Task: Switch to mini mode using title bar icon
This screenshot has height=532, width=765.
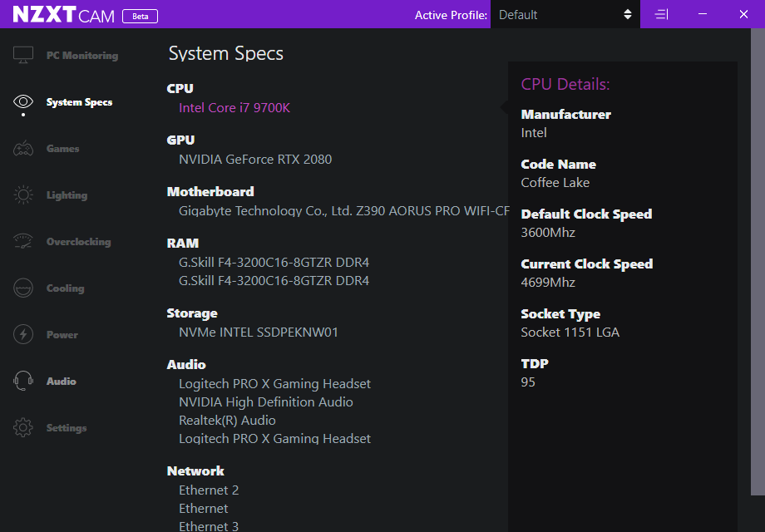Action: (661, 15)
